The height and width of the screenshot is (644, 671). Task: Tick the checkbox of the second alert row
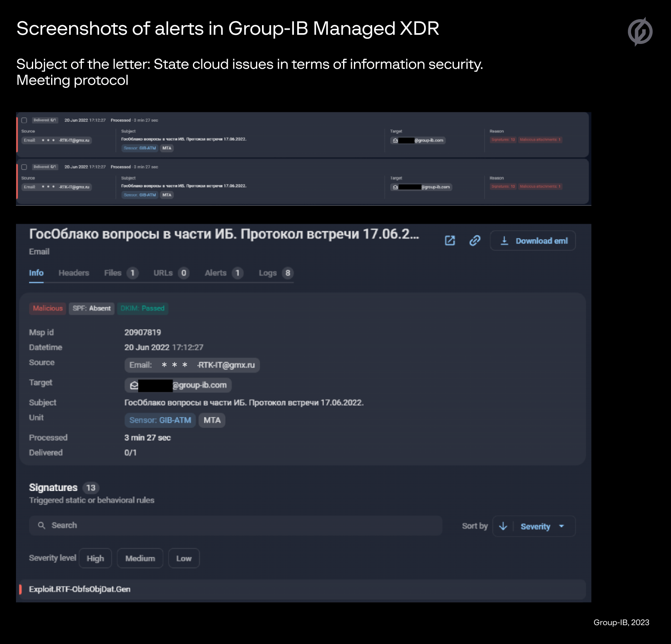click(x=24, y=167)
